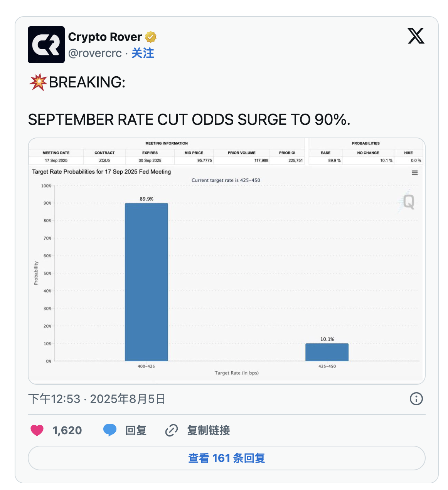This screenshot has height=490, width=448.
Task: Click the copy link chain icon
Action: [172, 430]
